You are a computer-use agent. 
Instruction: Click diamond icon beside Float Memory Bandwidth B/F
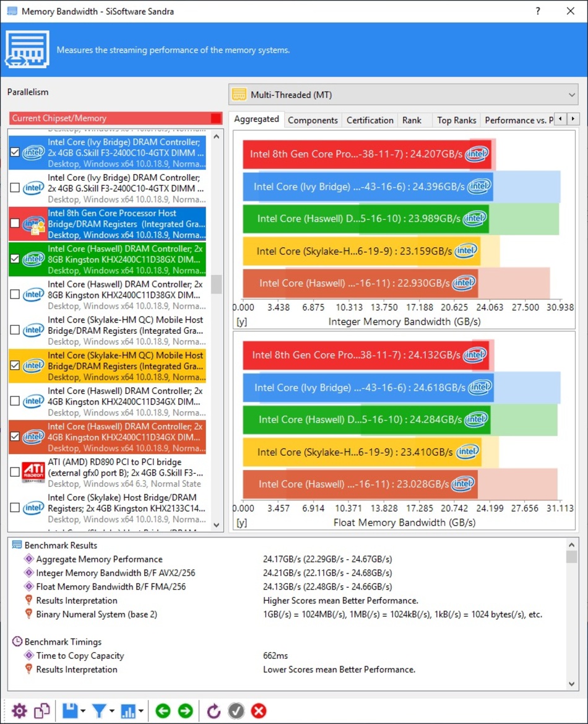click(28, 587)
